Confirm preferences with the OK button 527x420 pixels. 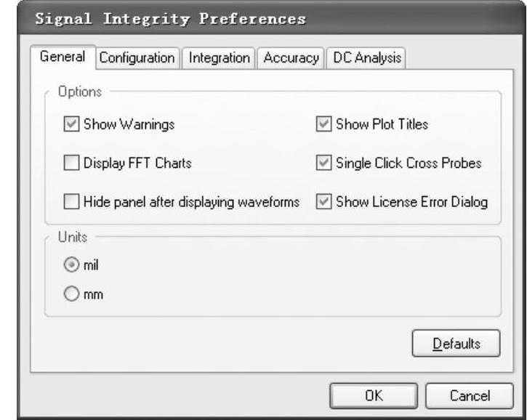click(374, 396)
